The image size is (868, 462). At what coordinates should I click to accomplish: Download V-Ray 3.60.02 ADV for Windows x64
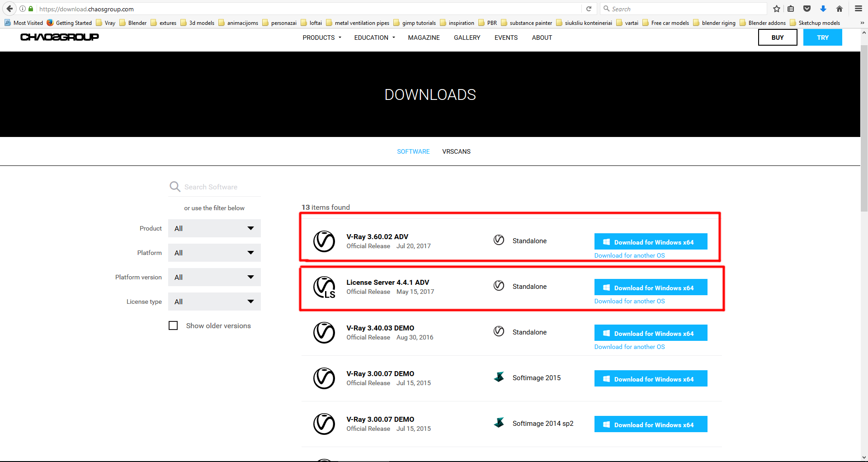click(651, 242)
